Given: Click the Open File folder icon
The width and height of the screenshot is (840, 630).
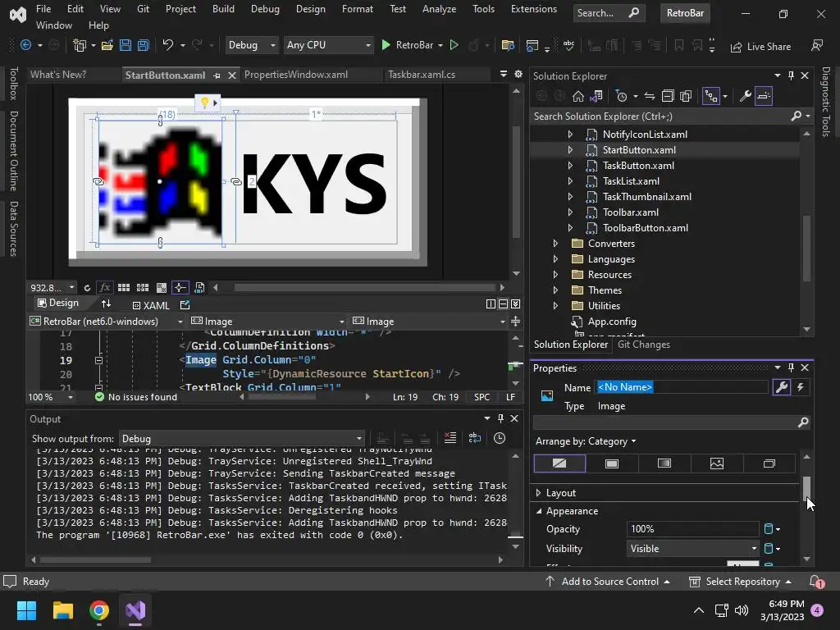Looking at the screenshot, I should pos(107,46).
